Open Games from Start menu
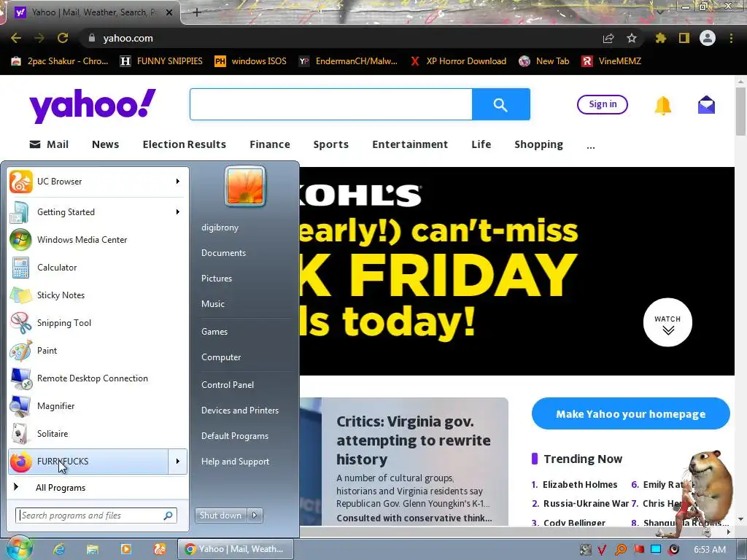Viewport: 747px width, 560px height. tap(214, 332)
